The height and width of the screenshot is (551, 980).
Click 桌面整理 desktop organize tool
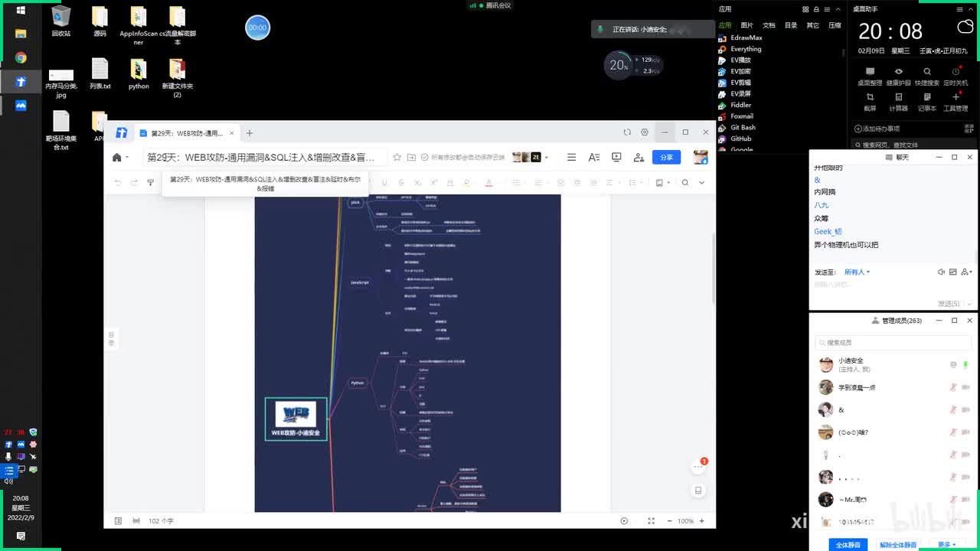870,77
